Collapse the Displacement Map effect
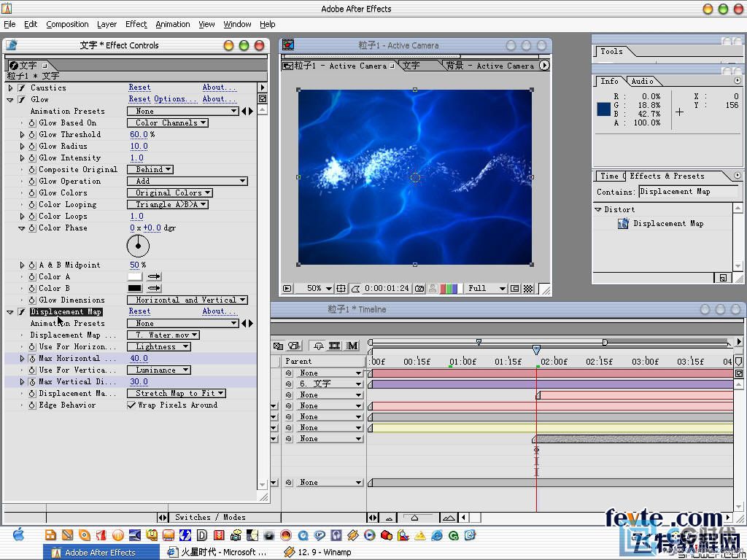Viewport: 747px width, 560px height. pyautogui.click(x=10, y=312)
